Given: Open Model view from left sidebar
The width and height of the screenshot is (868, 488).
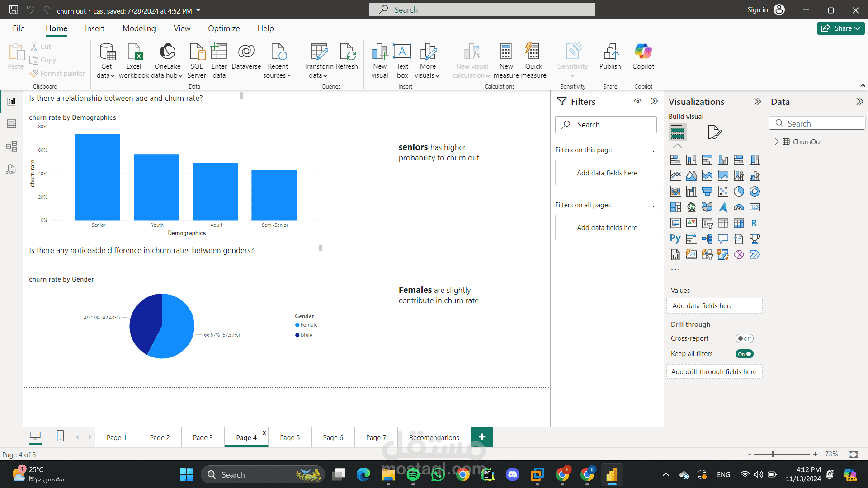Looking at the screenshot, I should click(x=11, y=146).
